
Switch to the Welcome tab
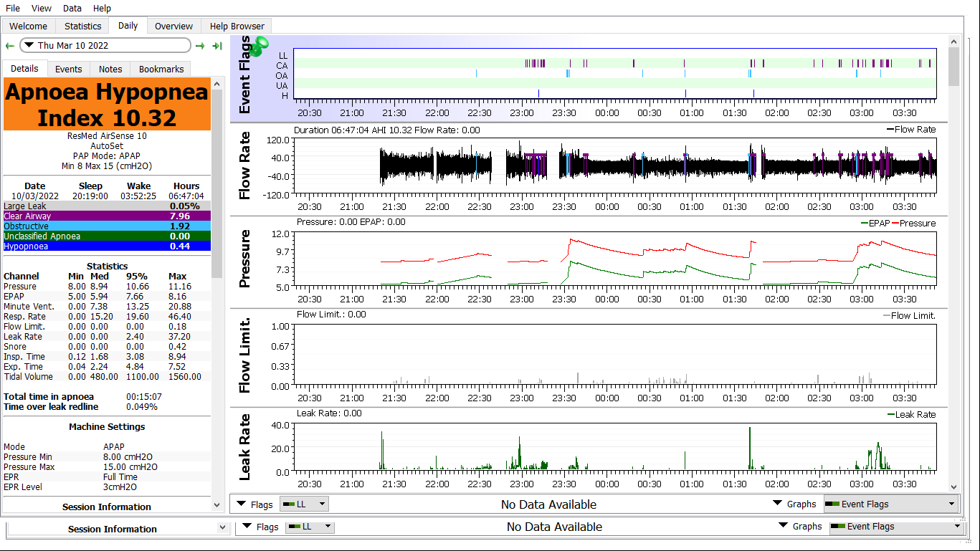pyautogui.click(x=28, y=27)
